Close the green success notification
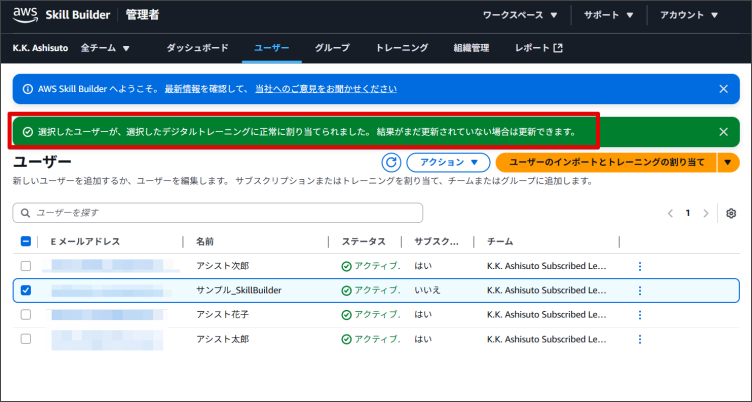The height and width of the screenshot is (402, 752). 723,131
